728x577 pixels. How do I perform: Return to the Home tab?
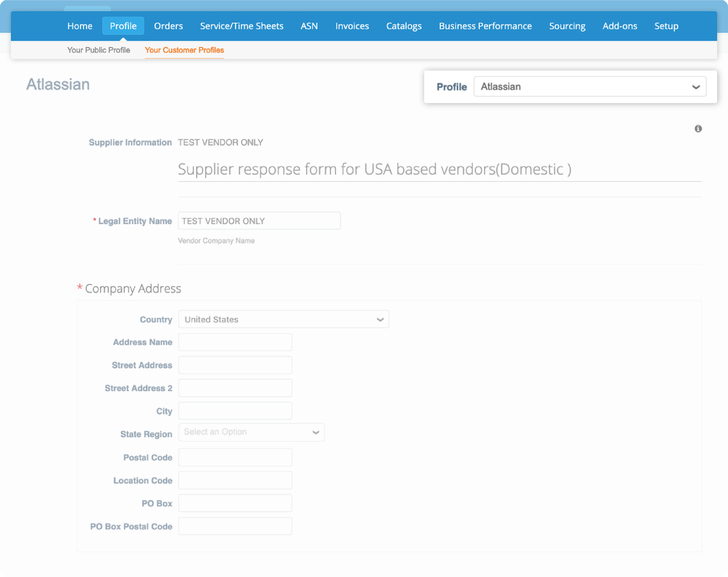(x=80, y=26)
